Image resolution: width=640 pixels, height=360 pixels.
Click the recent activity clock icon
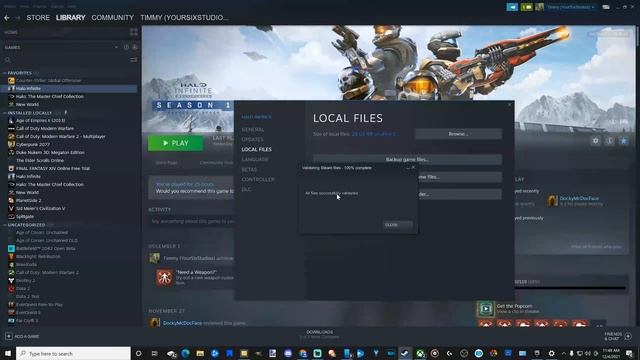click(x=126, y=47)
